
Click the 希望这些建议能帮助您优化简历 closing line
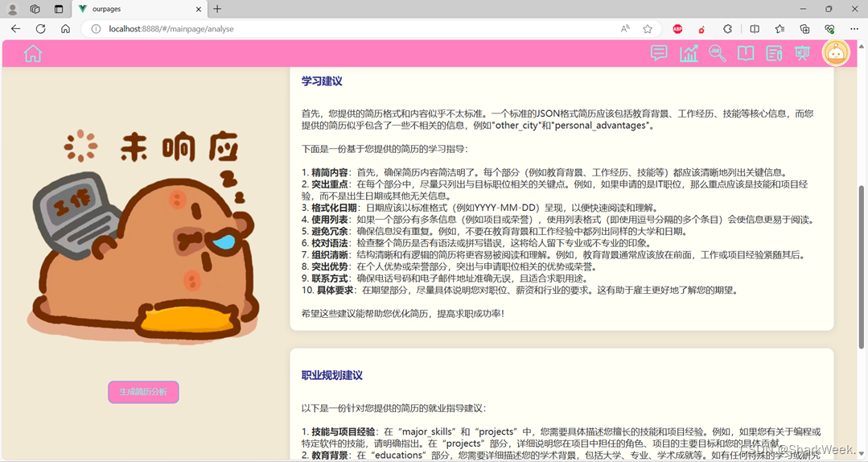[x=403, y=314]
